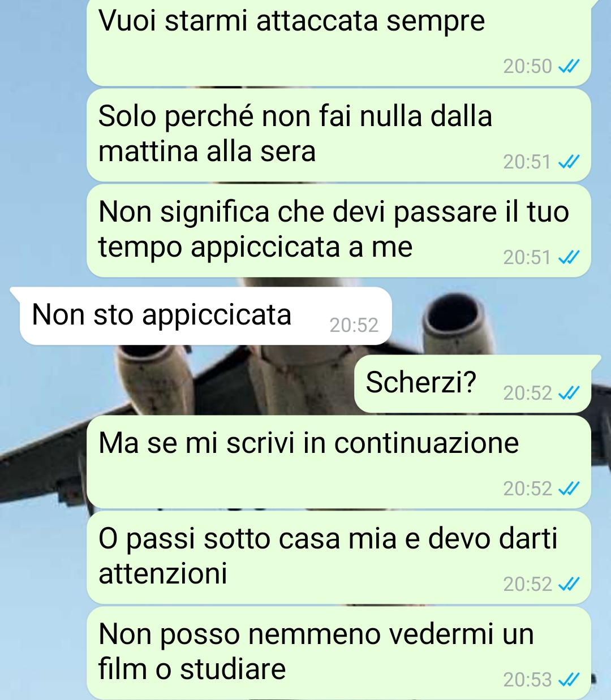Click the 20:50 timestamp on the top message
Viewport: 611px width, 700px height.
tap(527, 67)
